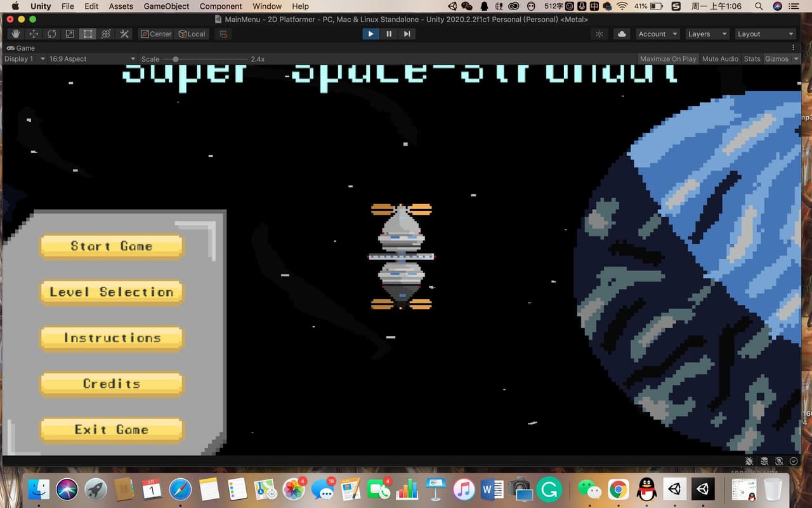The image size is (812, 508).
Task: Toggle Mute Audio in Game view
Action: pos(720,58)
